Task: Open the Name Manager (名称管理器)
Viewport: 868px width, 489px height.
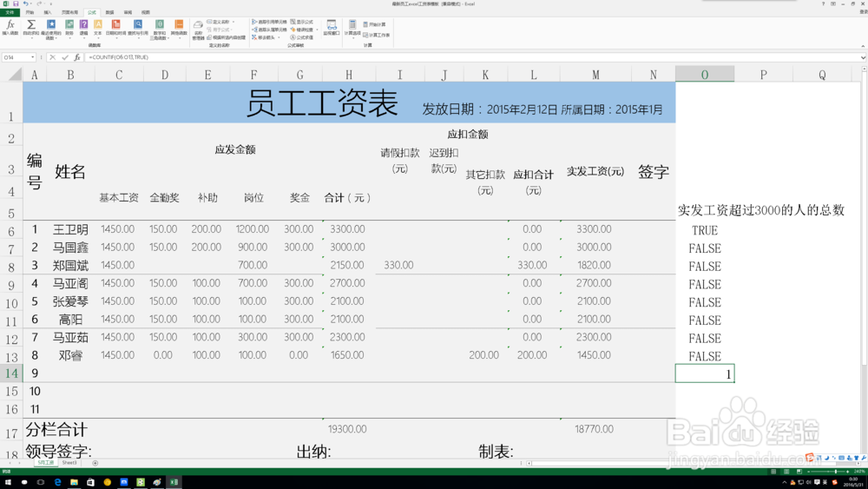Action: 198,30
